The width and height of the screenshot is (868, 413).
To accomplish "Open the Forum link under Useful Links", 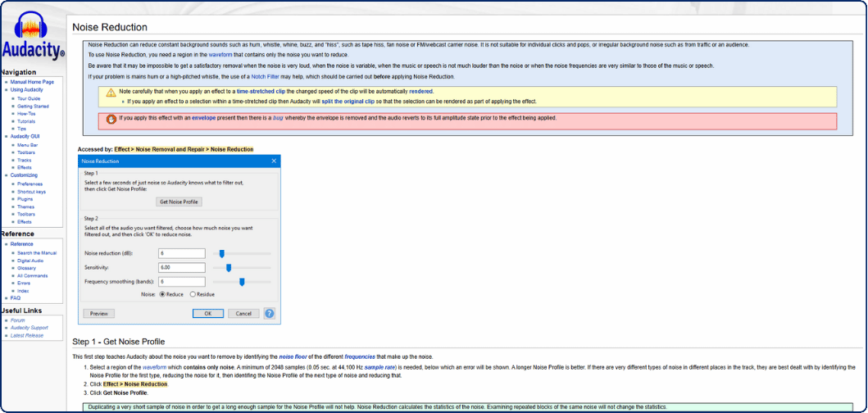I will pos(18,320).
